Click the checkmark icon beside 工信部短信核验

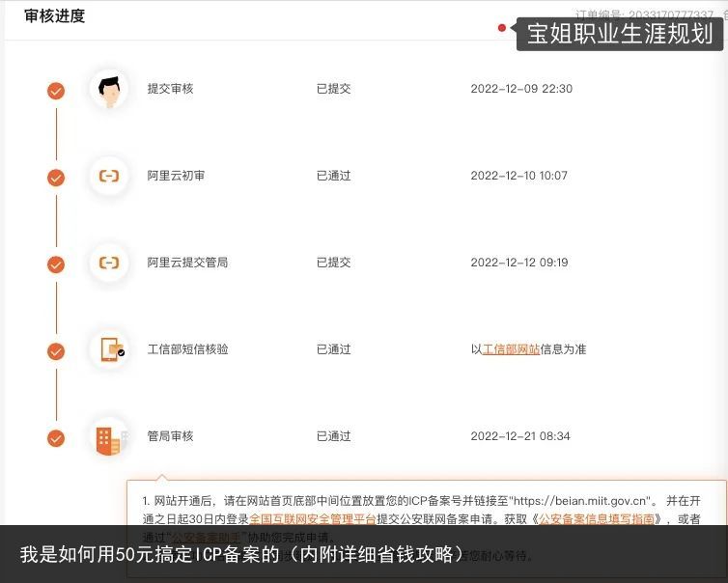click(56, 351)
